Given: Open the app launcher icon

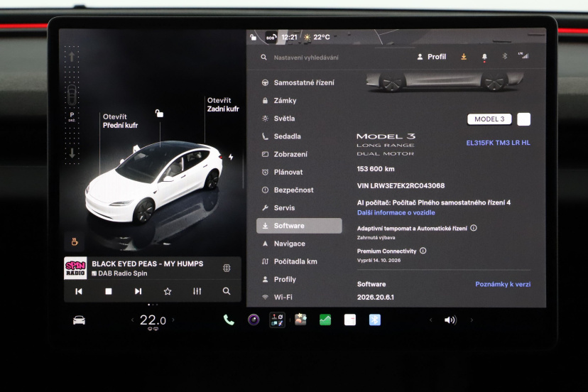Looking at the screenshot, I should click(278, 320).
